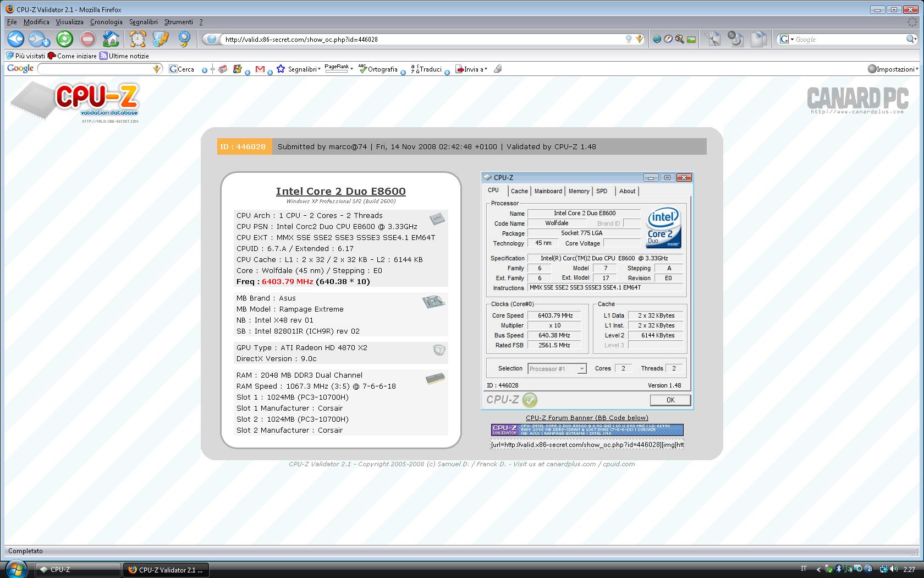Click the CPU-Z validation database logo
Image resolution: width=924 pixels, height=578 pixels.
75,102
